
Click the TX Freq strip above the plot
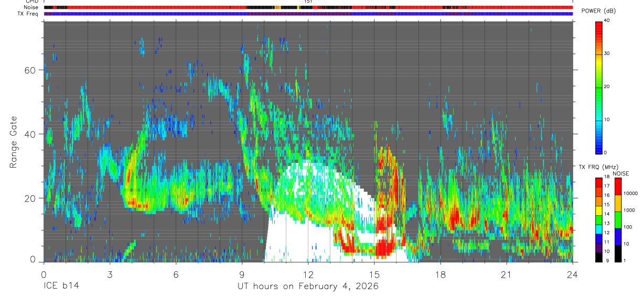tap(308, 14)
